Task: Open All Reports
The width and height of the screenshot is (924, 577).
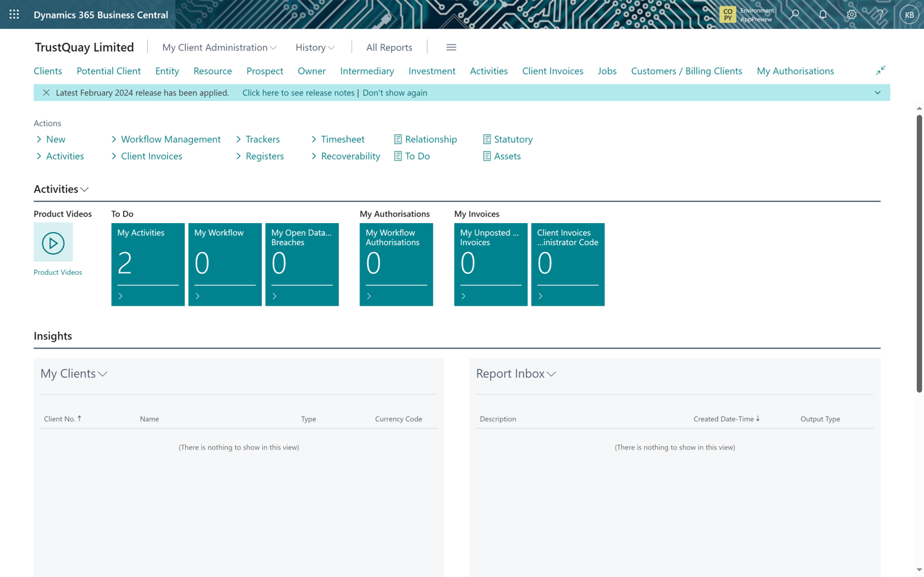Action: coord(389,47)
